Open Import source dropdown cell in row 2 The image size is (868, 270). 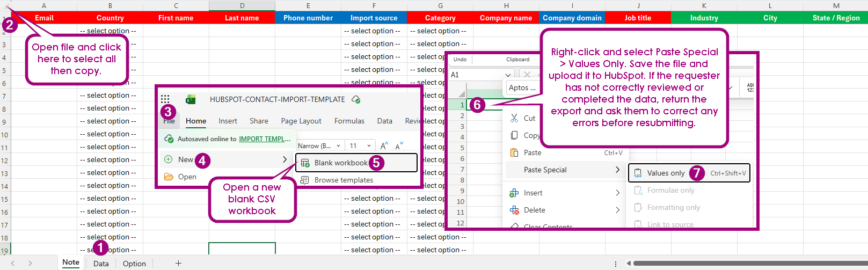[374, 31]
